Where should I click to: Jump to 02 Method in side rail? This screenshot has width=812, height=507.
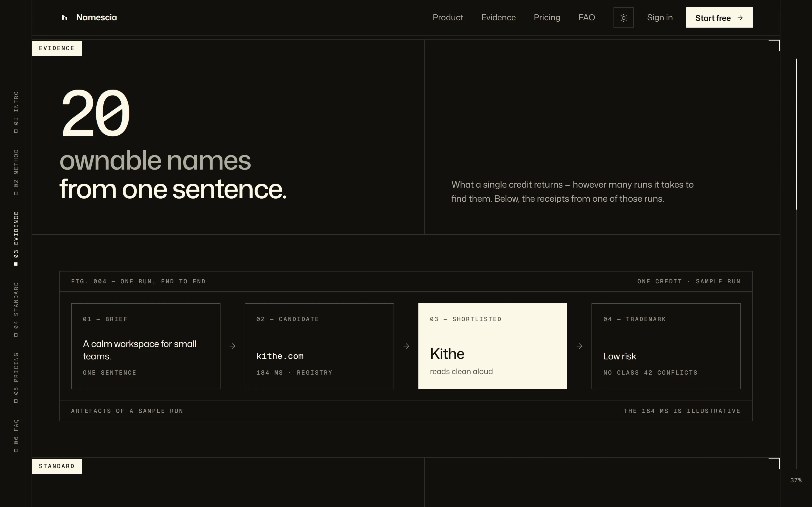pyautogui.click(x=16, y=172)
